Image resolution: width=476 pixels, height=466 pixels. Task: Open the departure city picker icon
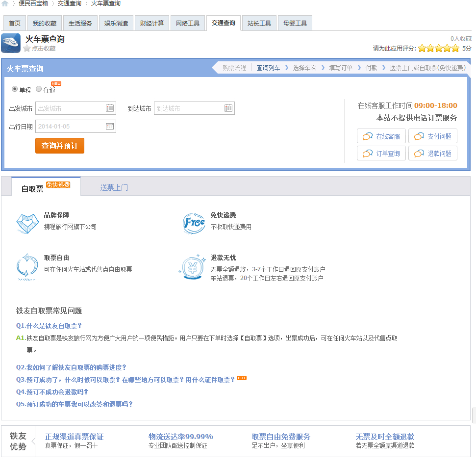[x=110, y=108]
